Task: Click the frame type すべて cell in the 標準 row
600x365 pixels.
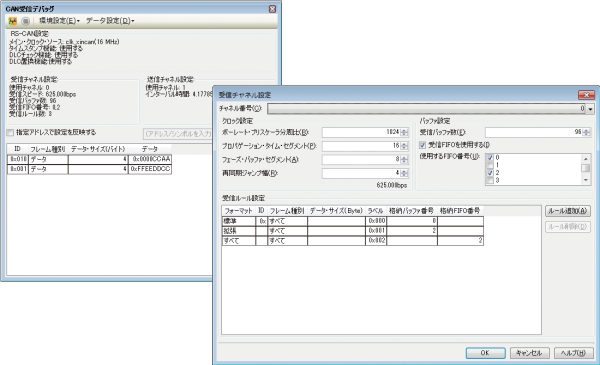Action: pos(287,221)
